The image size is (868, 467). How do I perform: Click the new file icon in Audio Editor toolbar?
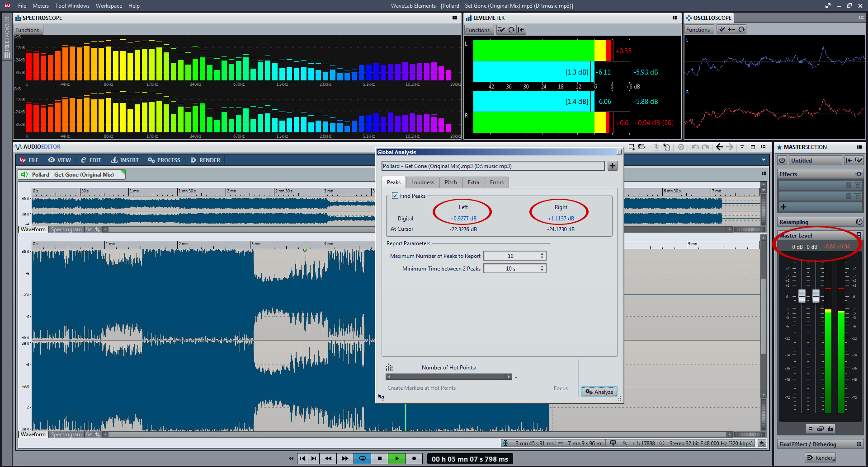coord(632,147)
